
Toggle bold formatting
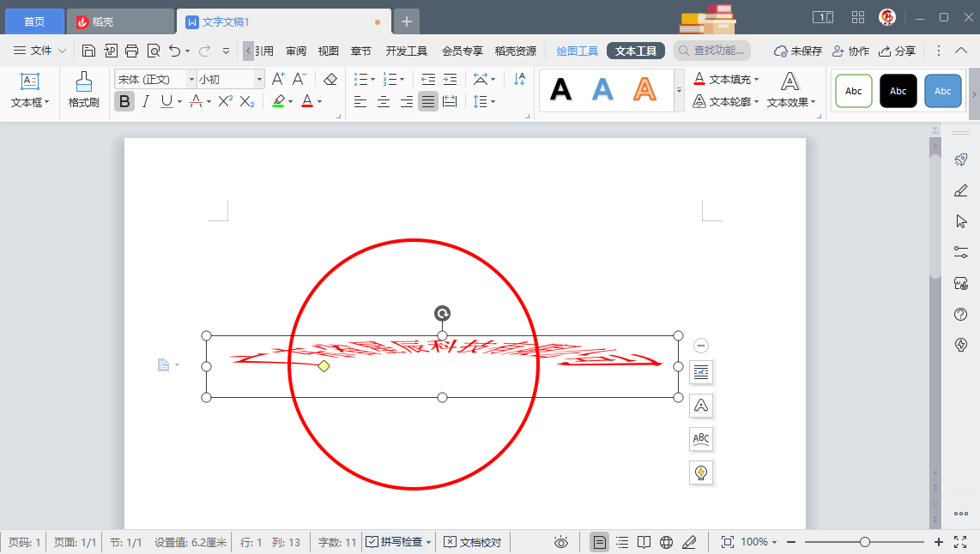coord(124,102)
